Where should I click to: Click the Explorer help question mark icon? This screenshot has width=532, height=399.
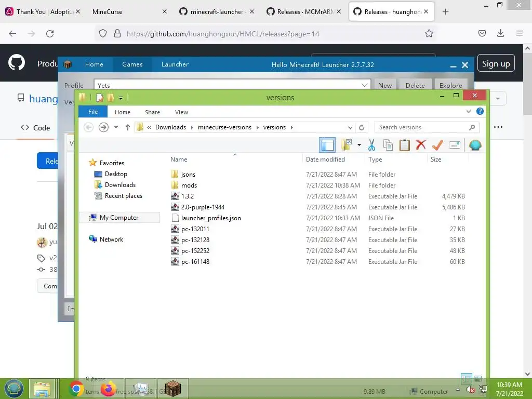(480, 111)
